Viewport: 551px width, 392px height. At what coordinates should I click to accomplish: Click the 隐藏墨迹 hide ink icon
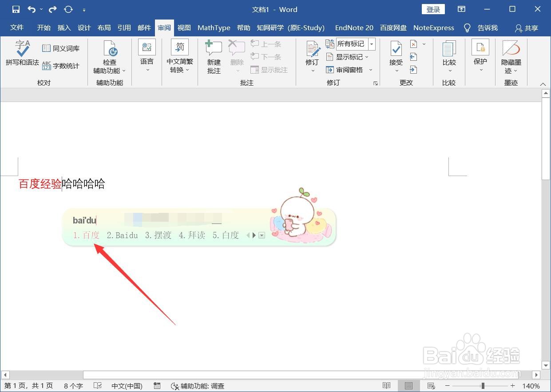tap(511, 48)
